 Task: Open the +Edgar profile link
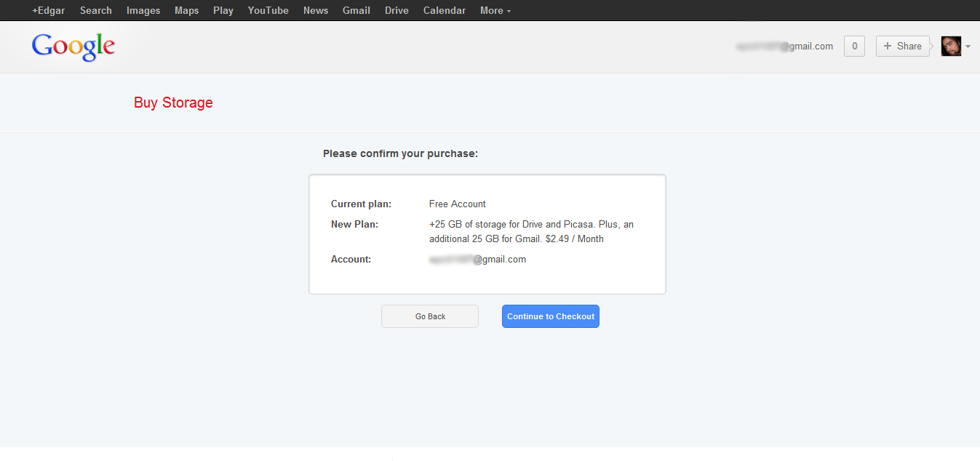pyautogui.click(x=47, y=10)
